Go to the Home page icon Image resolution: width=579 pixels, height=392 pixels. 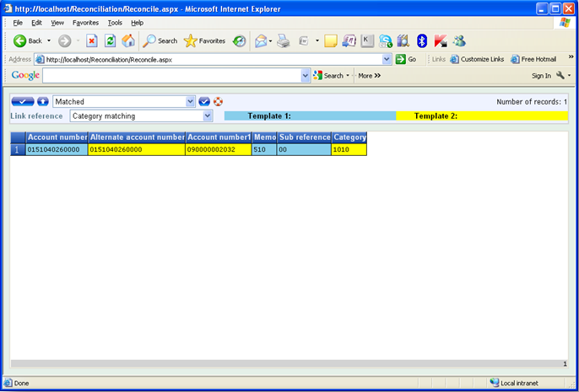pos(127,40)
